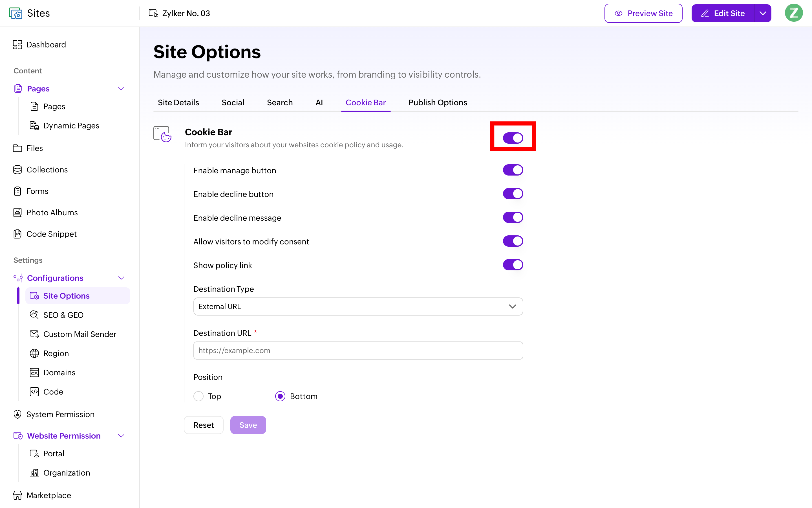Click the Edit Site button
812x508 pixels.
pyautogui.click(x=722, y=14)
